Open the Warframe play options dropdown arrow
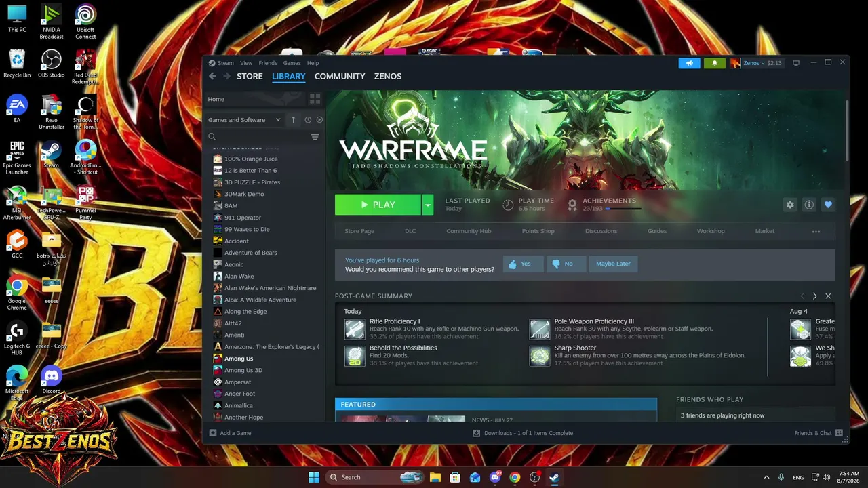 [x=427, y=205]
